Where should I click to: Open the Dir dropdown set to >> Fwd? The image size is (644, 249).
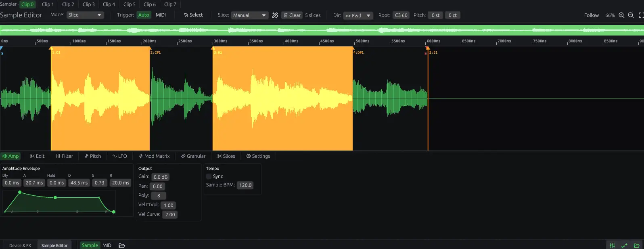[x=358, y=15]
